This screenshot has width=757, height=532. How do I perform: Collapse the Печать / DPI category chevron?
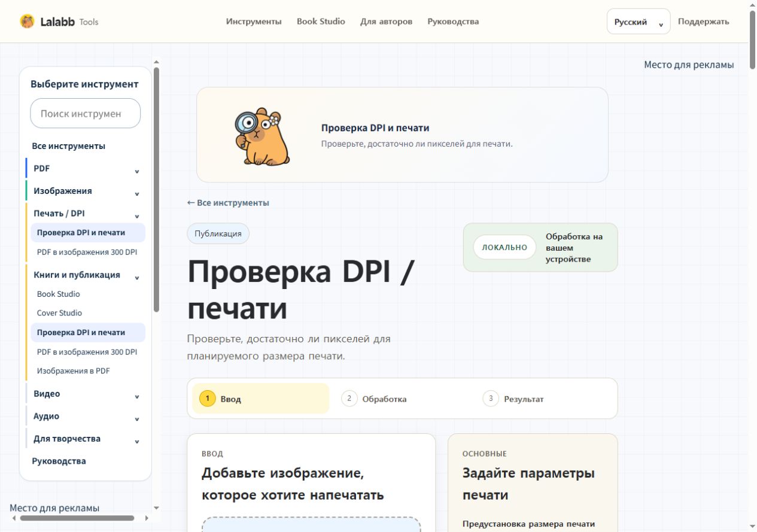coord(137,216)
